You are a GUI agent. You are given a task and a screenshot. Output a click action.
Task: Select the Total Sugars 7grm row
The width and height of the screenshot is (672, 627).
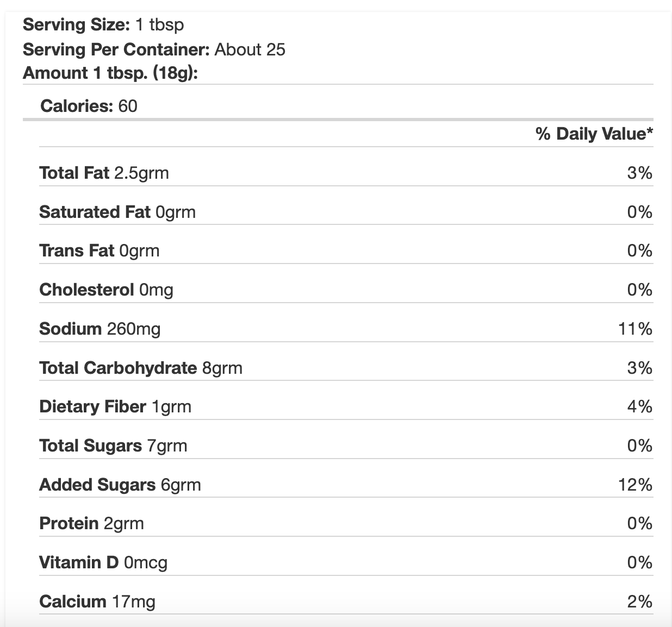pyautogui.click(x=113, y=446)
